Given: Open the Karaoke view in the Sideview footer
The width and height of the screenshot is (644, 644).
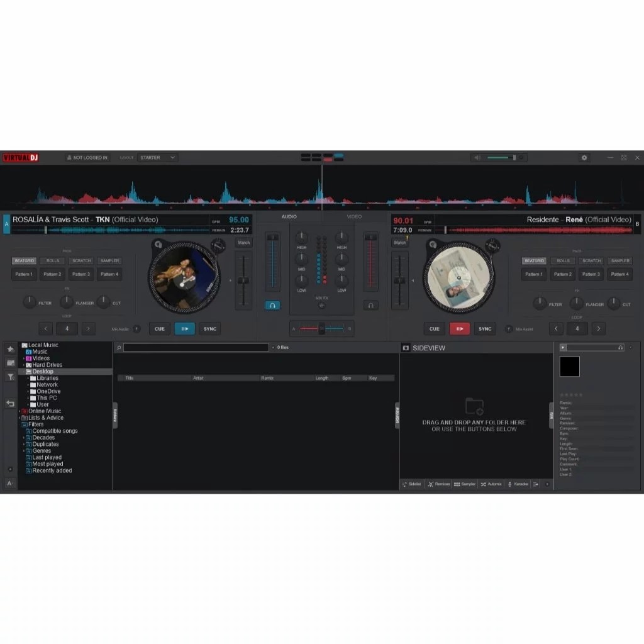Looking at the screenshot, I should click(518, 484).
